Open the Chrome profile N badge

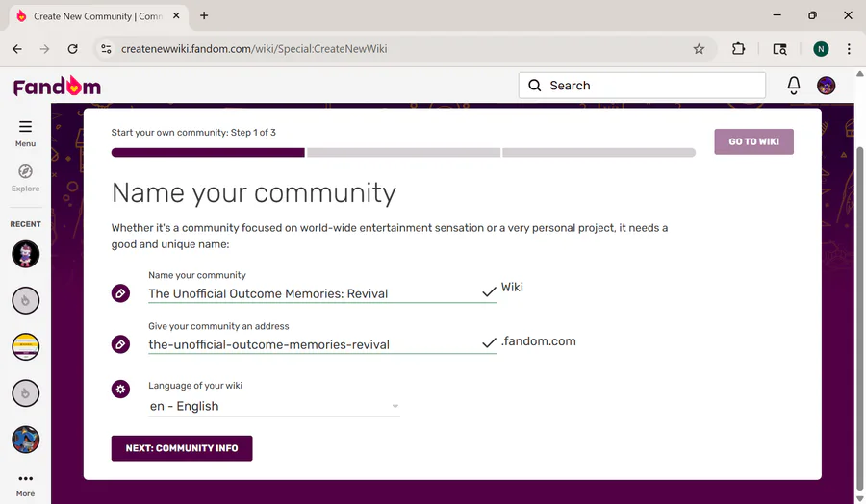(x=821, y=49)
